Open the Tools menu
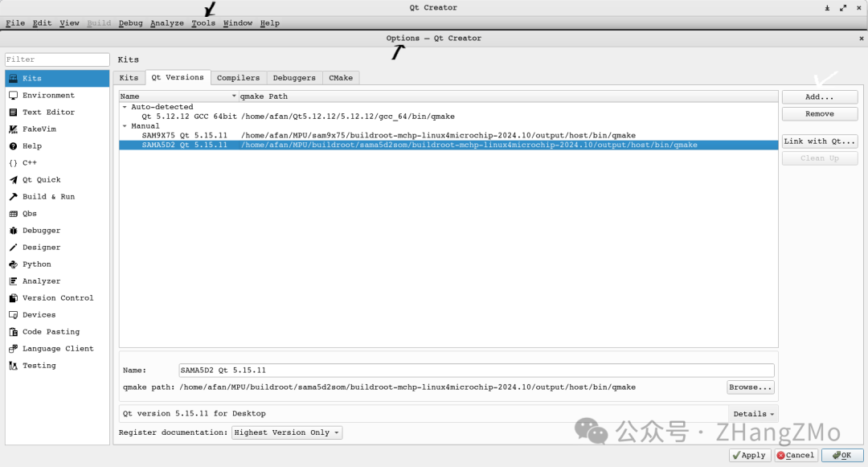This screenshot has height=467, width=868. (x=203, y=23)
